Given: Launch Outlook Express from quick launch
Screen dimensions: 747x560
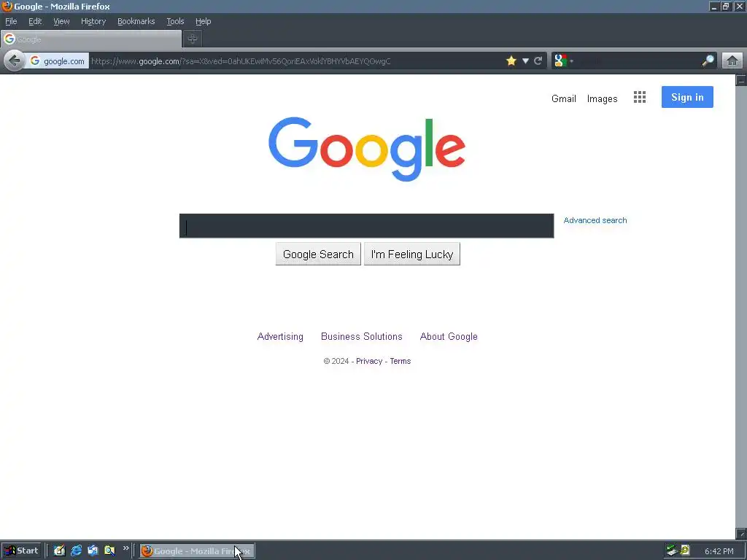Looking at the screenshot, I should [93, 551].
